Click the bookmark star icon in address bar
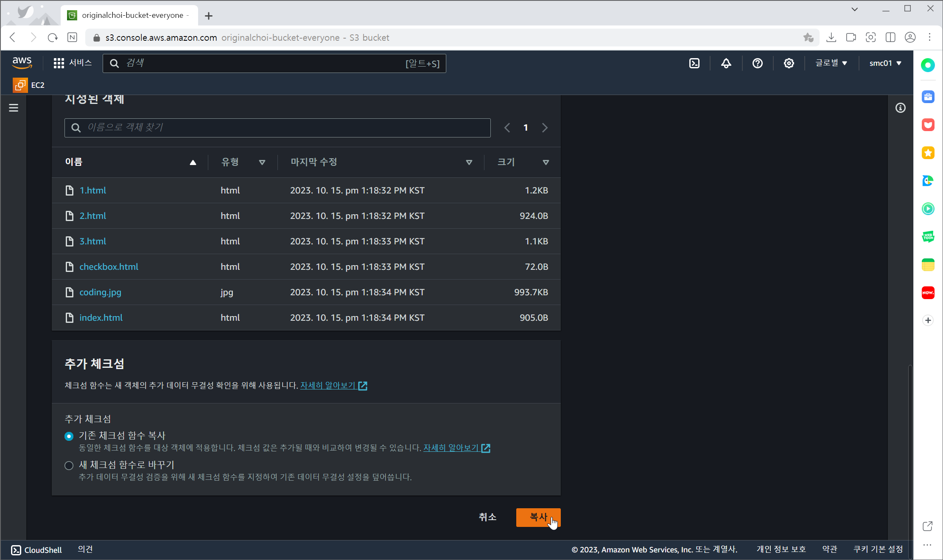The width and height of the screenshot is (943, 560). point(808,37)
